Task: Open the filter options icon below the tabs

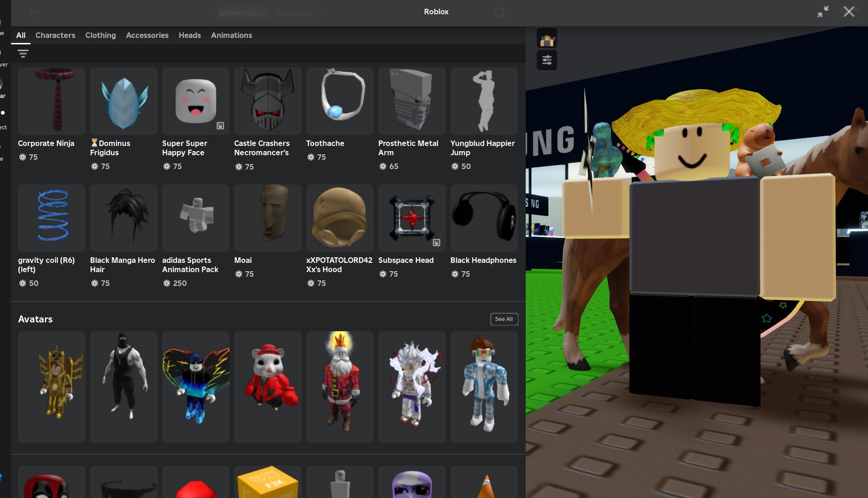Action: 23,53
